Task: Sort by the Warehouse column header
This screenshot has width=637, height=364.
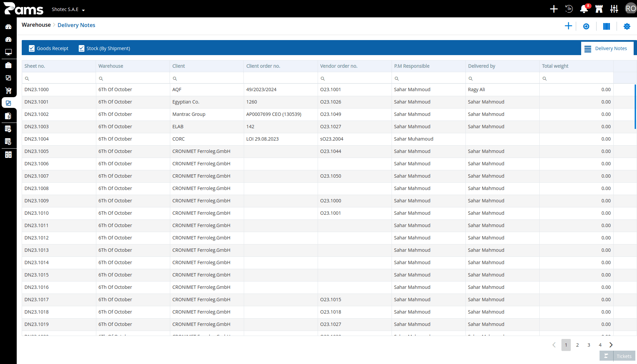Action: [133, 66]
